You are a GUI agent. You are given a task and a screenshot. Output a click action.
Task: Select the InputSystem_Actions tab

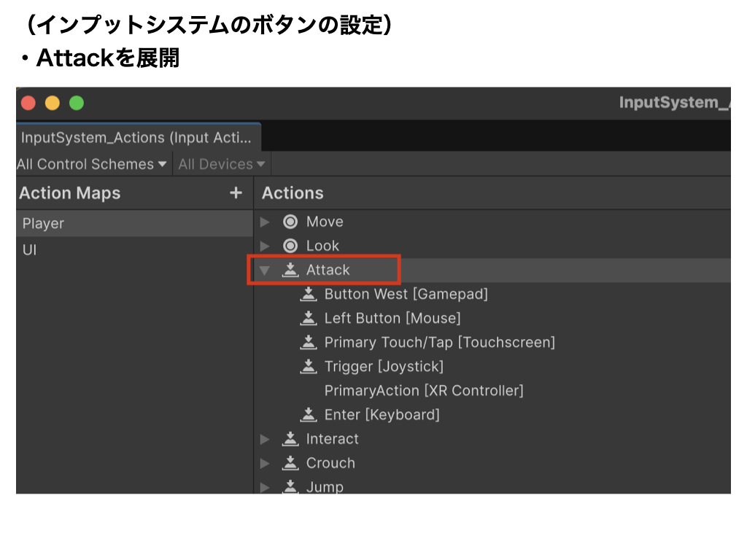tap(136, 138)
